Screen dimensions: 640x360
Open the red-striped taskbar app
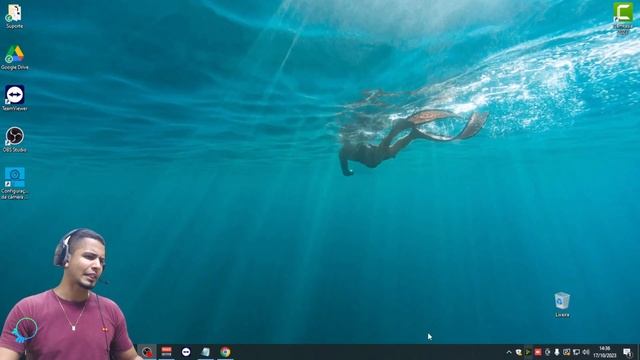(x=167, y=352)
